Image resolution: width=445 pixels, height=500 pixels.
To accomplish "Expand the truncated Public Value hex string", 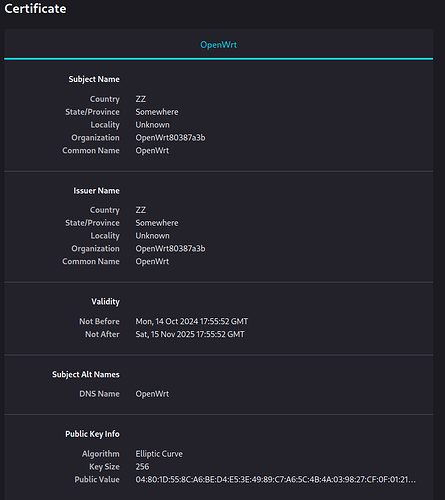I will 275,480.
